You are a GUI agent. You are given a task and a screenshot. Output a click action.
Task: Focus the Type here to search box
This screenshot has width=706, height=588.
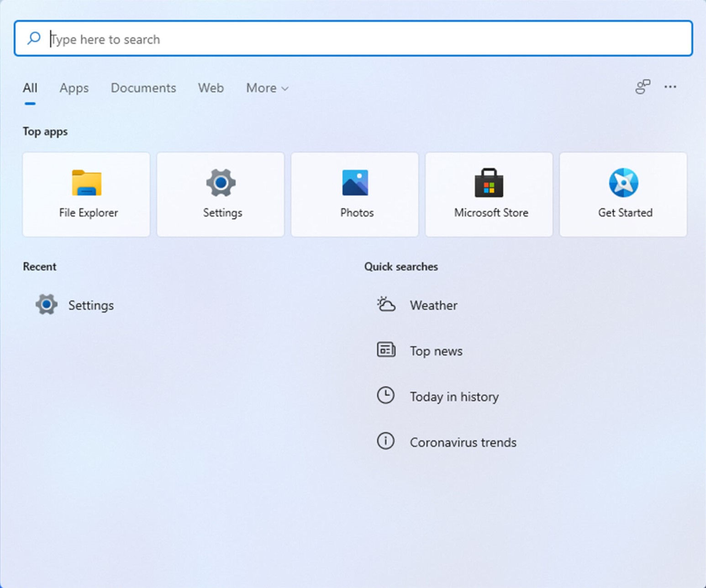[365, 39]
